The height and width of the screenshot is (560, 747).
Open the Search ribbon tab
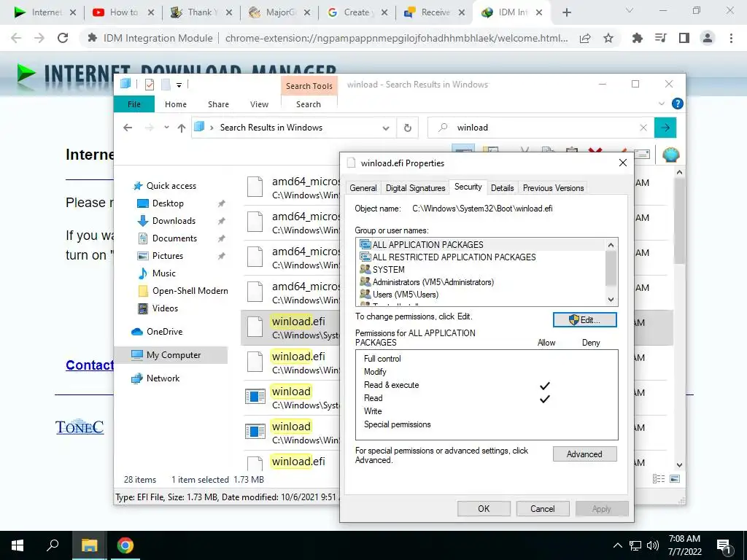click(309, 104)
